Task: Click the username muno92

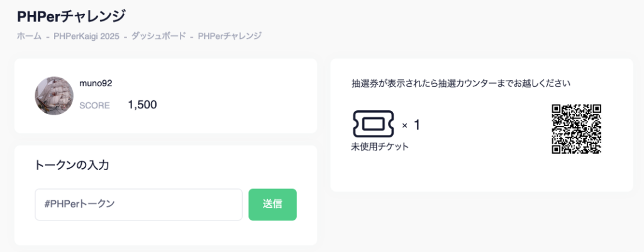Action: tap(96, 83)
